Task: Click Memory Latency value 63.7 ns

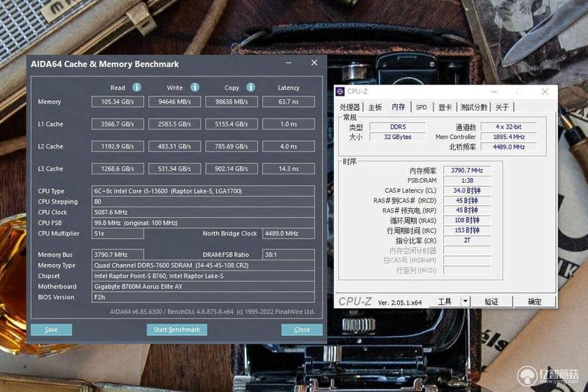Action: point(288,101)
